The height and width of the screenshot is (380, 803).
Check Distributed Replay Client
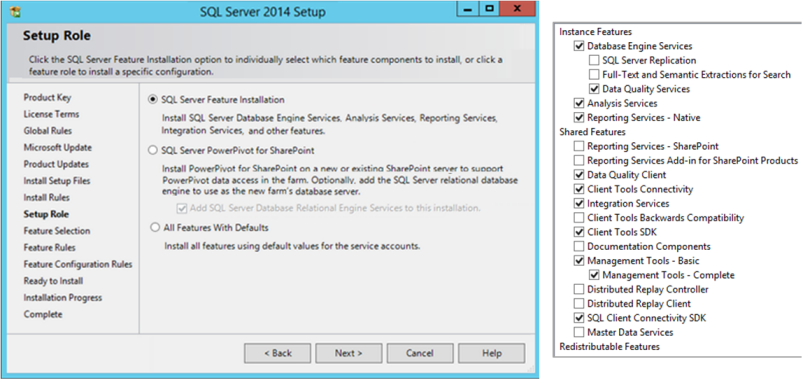tap(579, 304)
